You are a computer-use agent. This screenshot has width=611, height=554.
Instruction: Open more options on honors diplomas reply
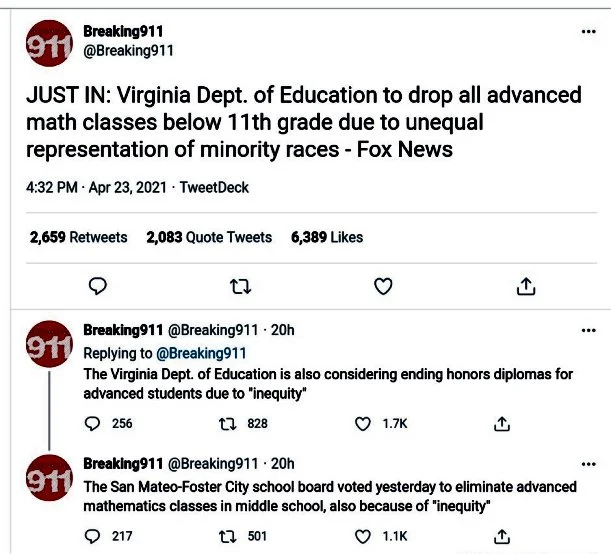pyautogui.click(x=588, y=330)
